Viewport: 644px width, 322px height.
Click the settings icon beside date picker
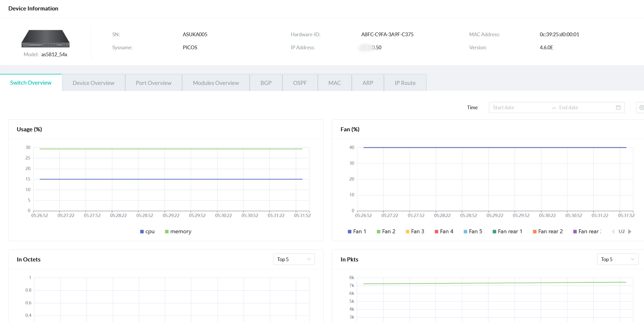tap(641, 108)
